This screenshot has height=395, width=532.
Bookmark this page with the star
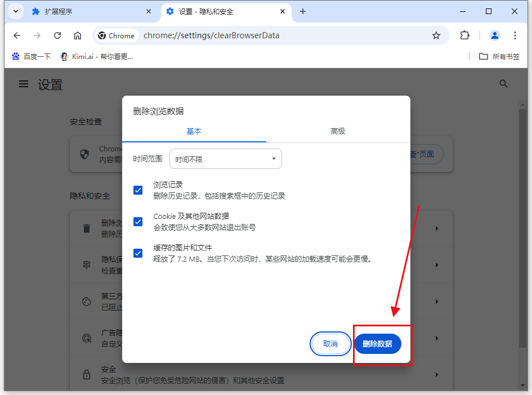click(x=436, y=35)
